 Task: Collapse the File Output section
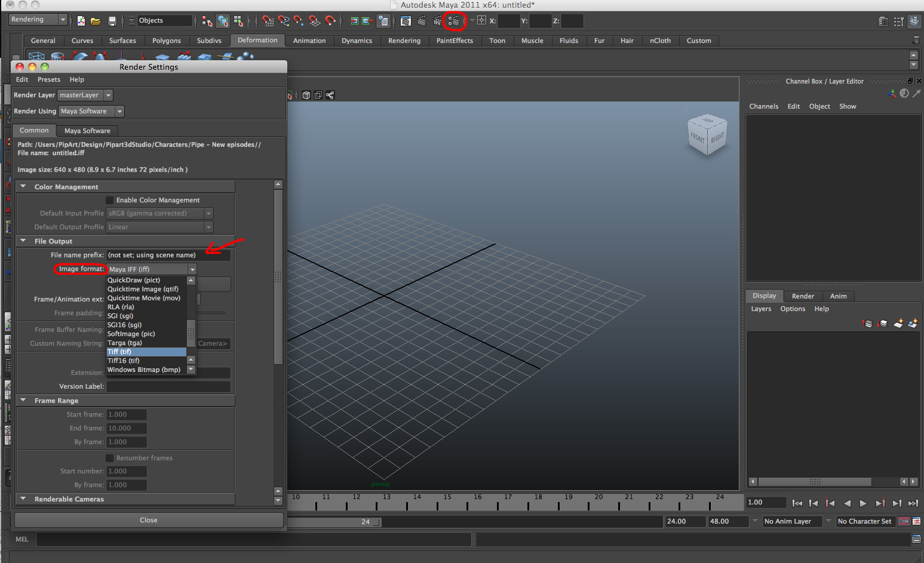23,241
